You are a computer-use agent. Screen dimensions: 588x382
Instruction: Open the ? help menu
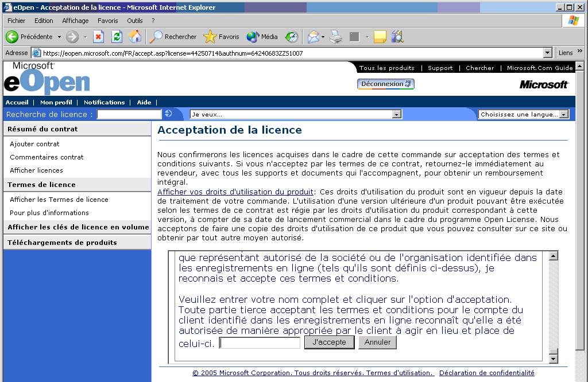pos(153,21)
